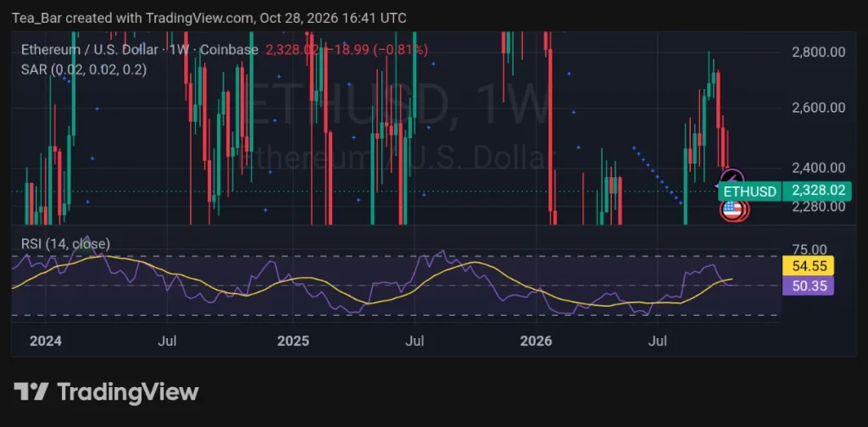Screen dimensions: 868x427
Task: Click the red price change -18.99 (-0.81%)
Action: (x=376, y=50)
